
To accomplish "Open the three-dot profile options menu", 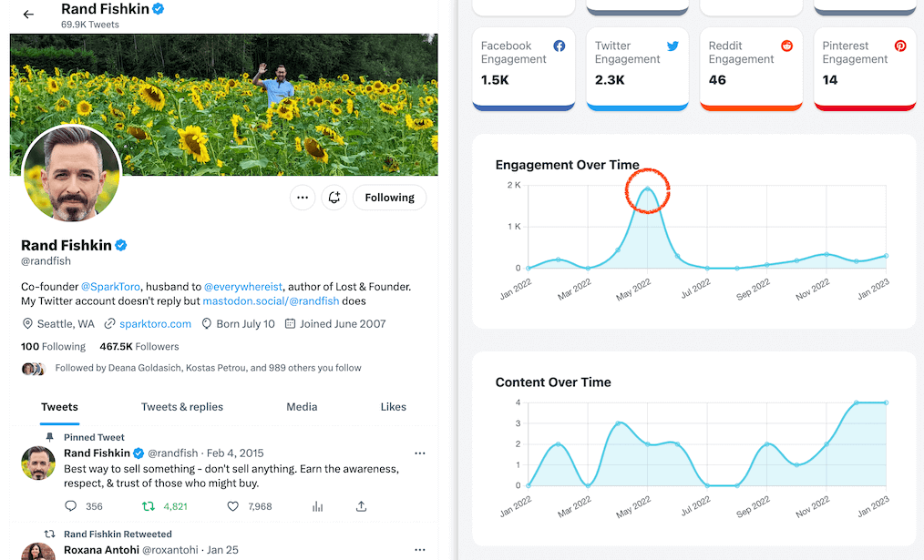I will (x=303, y=198).
